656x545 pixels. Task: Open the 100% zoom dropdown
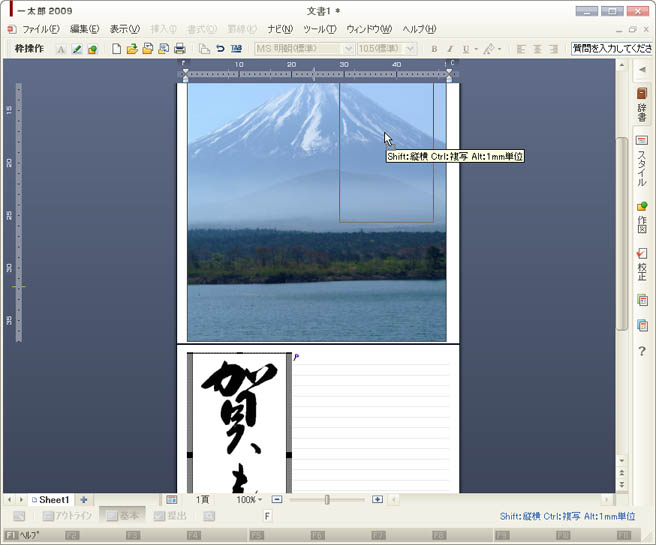[x=249, y=499]
